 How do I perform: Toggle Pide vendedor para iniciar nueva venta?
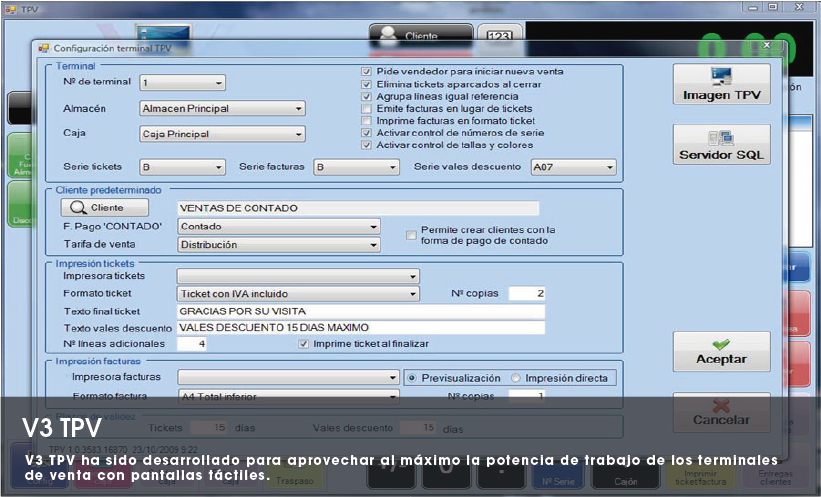[x=367, y=72]
